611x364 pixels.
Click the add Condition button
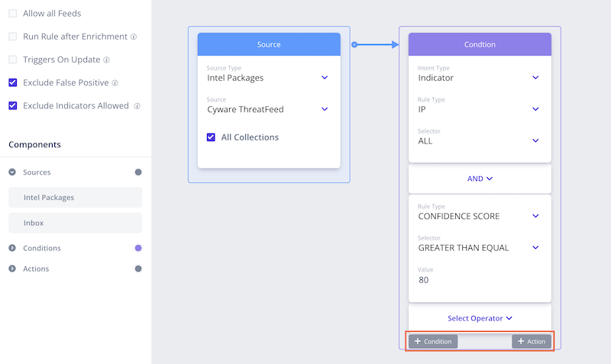click(x=433, y=341)
